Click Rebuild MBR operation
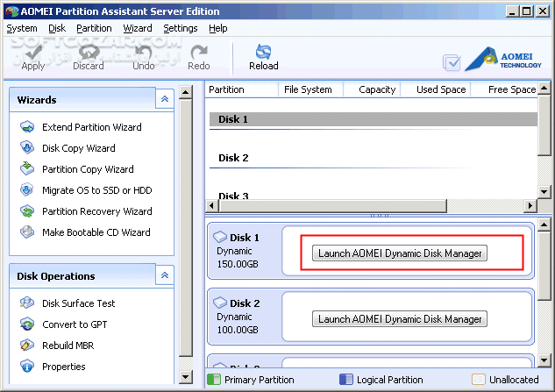 point(69,346)
